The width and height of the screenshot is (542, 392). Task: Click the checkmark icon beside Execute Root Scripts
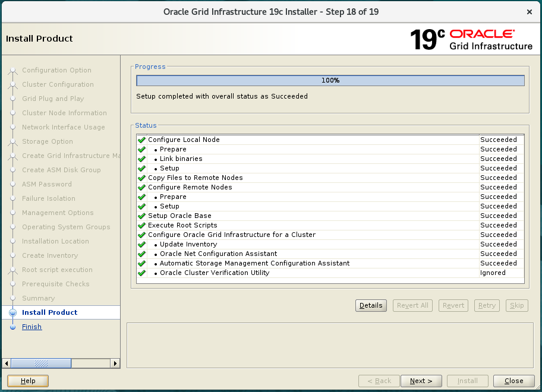click(141, 225)
